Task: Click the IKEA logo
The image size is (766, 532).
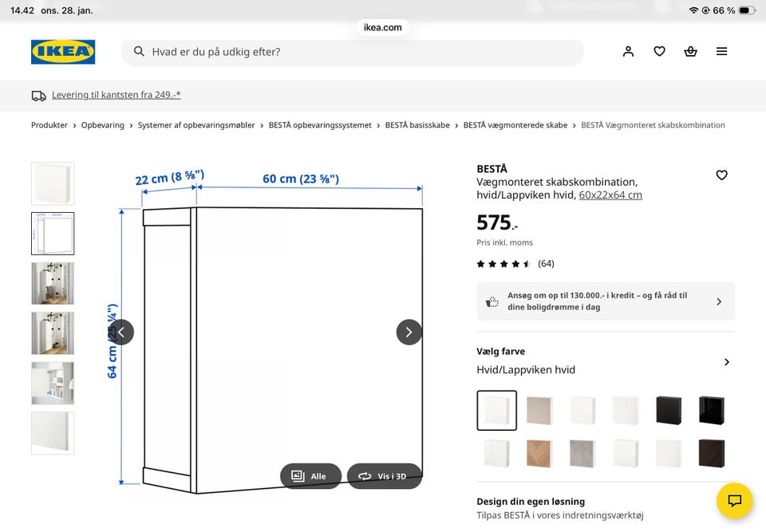Action: 63,52
